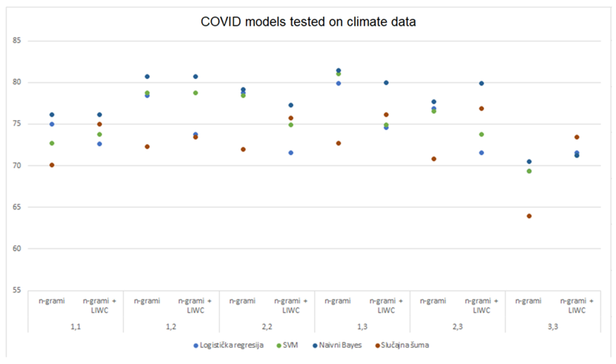Click the 55 label on the vertical axis
This screenshot has height=364, width=616.
click(17, 290)
